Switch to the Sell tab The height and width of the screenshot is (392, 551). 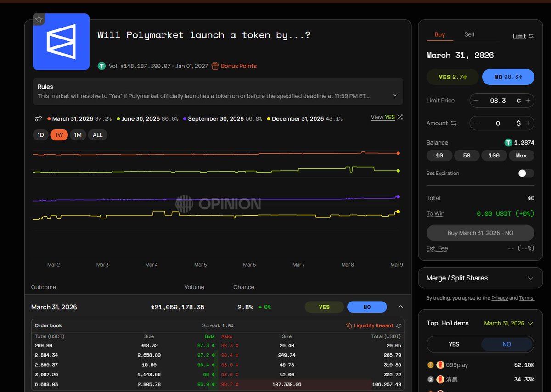pos(469,34)
